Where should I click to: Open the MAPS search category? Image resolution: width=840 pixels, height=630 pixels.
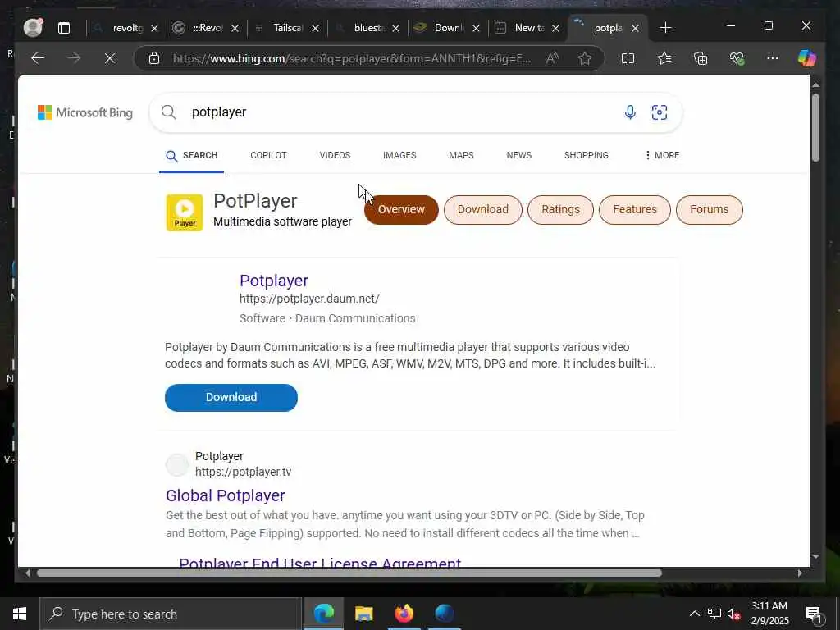click(461, 155)
